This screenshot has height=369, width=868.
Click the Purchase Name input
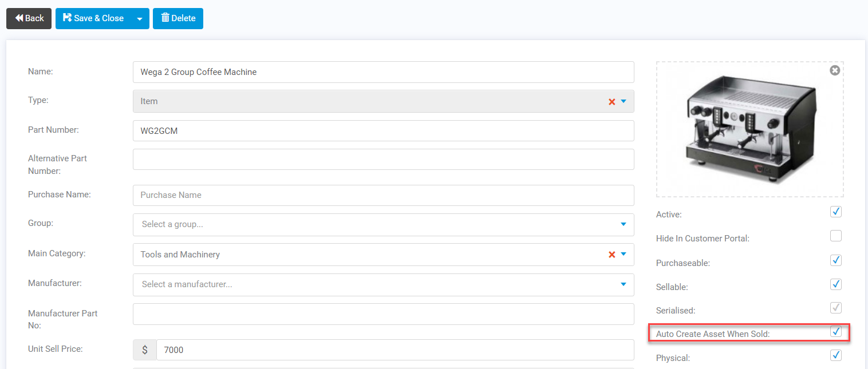(x=384, y=195)
